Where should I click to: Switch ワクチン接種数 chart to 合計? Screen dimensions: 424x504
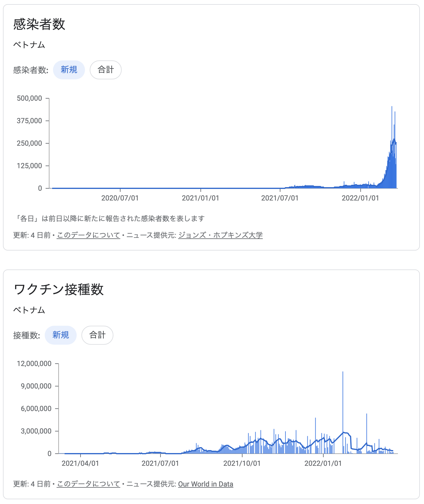pos(97,335)
